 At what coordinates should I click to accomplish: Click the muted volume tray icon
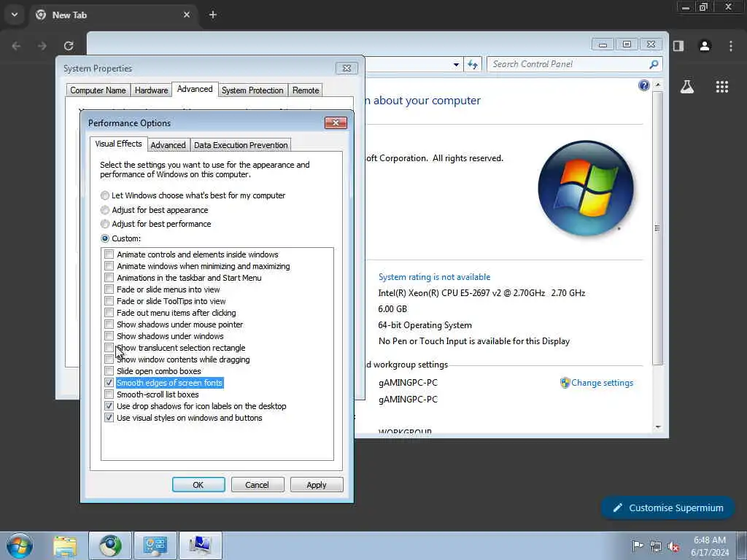[673, 546]
